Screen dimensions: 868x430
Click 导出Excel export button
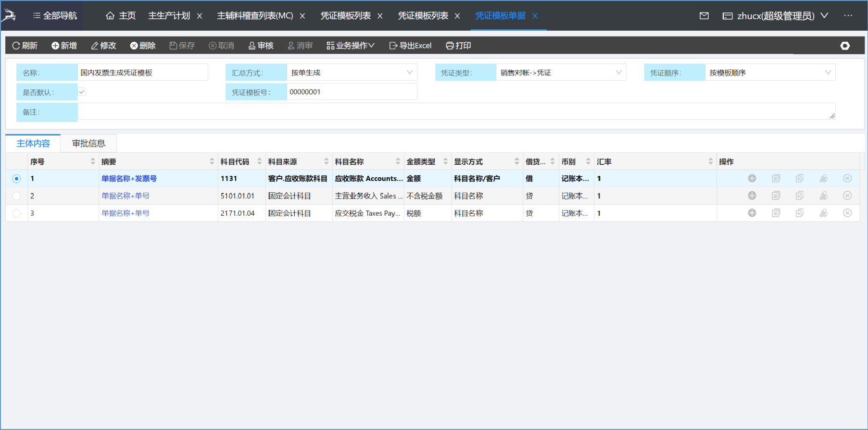click(x=410, y=46)
